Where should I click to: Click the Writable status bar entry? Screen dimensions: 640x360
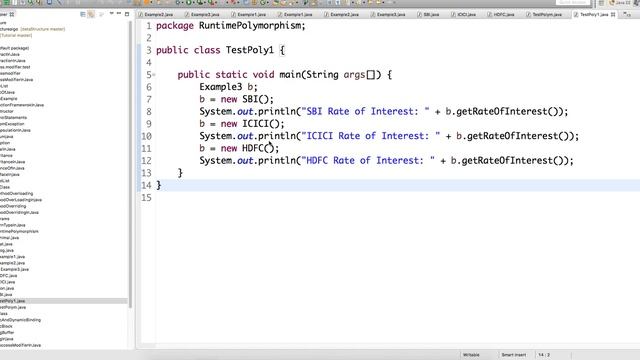[471, 355]
